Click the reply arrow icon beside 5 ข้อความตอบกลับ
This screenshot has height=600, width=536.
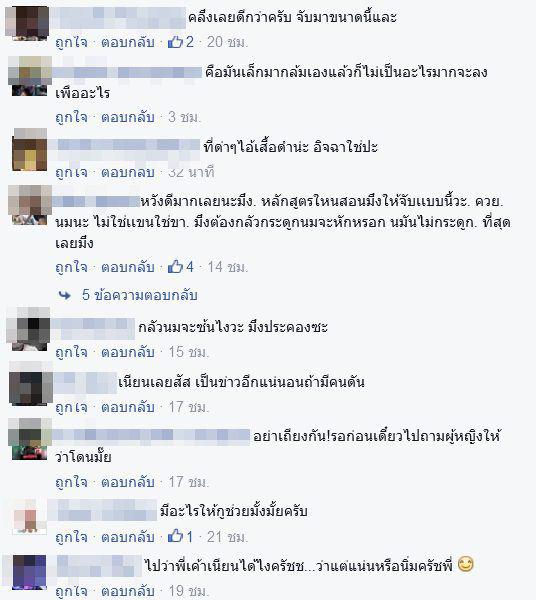tap(64, 295)
